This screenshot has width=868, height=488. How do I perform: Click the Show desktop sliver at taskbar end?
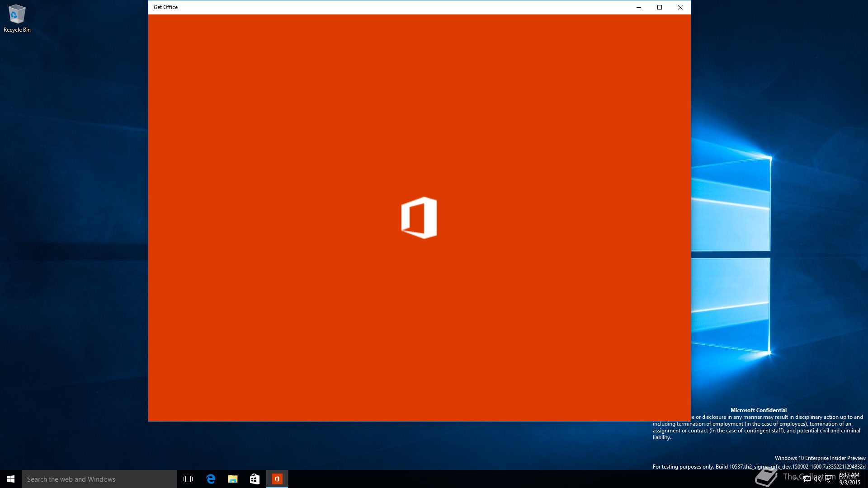coord(866,479)
